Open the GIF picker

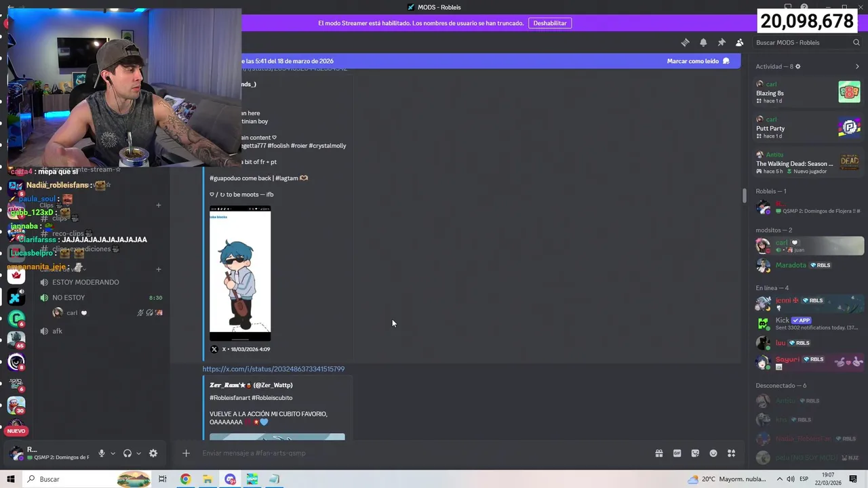click(677, 453)
